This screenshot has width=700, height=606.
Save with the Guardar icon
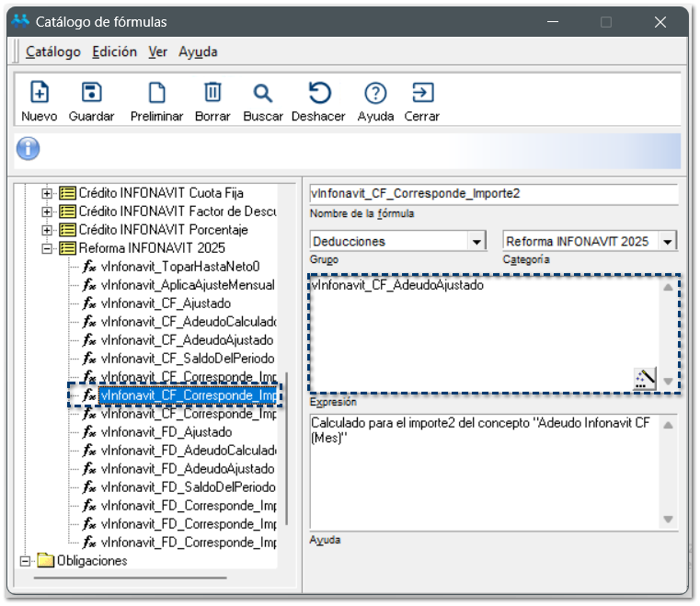91,93
